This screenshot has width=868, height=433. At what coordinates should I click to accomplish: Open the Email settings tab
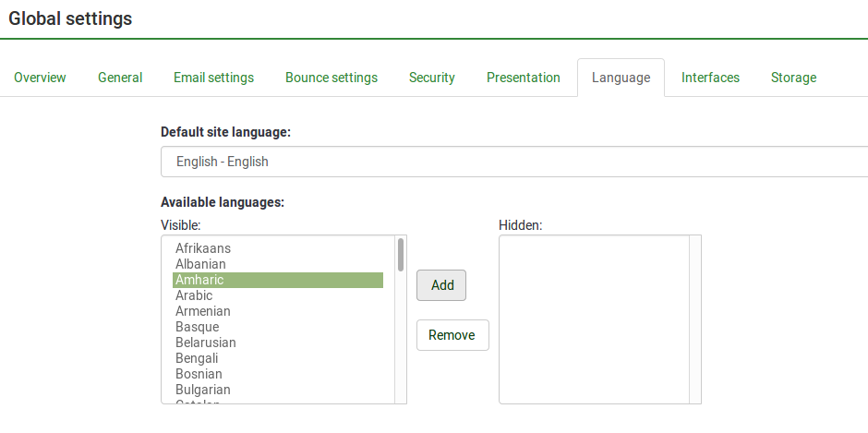point(213,78)
